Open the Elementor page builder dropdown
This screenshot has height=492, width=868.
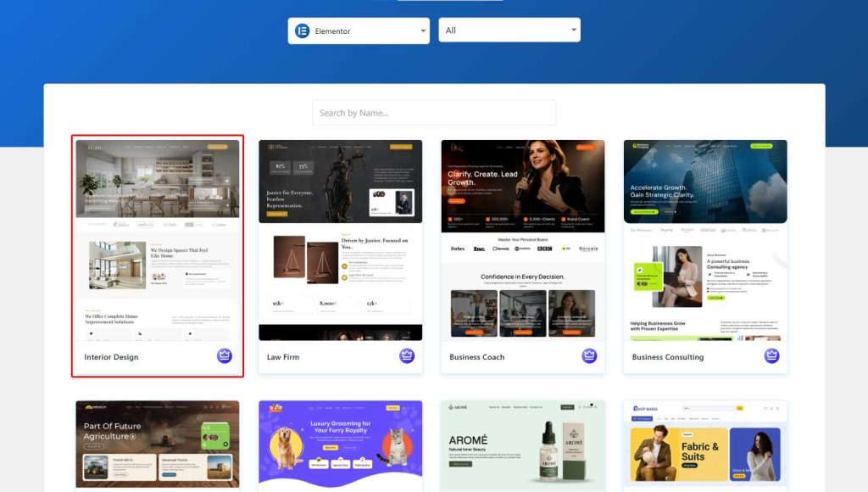point(359,31)
